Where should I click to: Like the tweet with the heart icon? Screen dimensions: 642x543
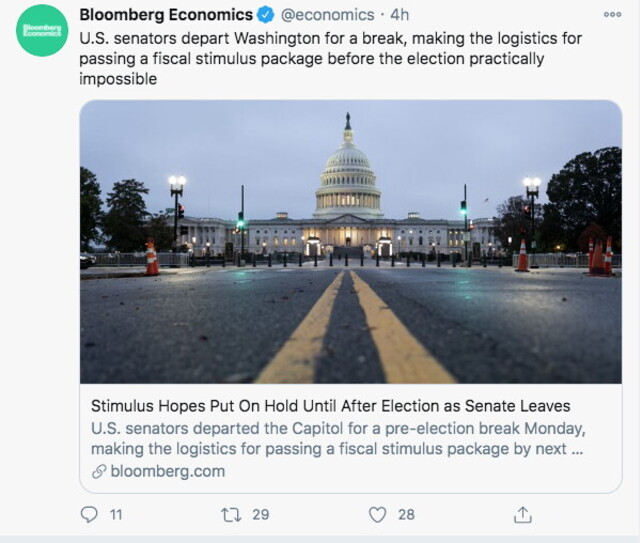point(377,515)
